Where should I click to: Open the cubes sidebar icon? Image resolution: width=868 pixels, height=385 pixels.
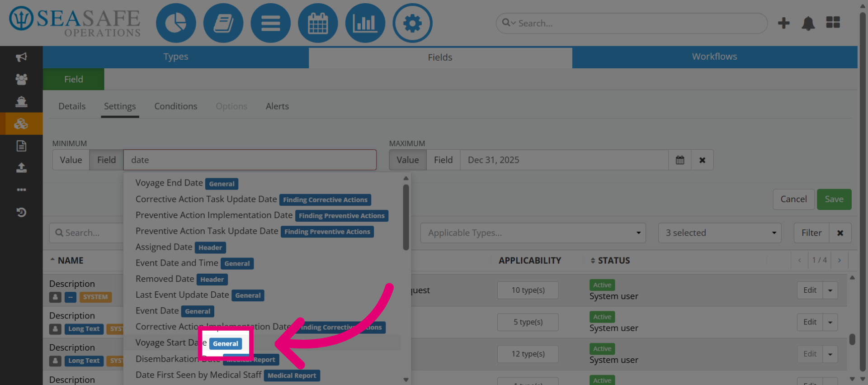[x=21, y=124]
